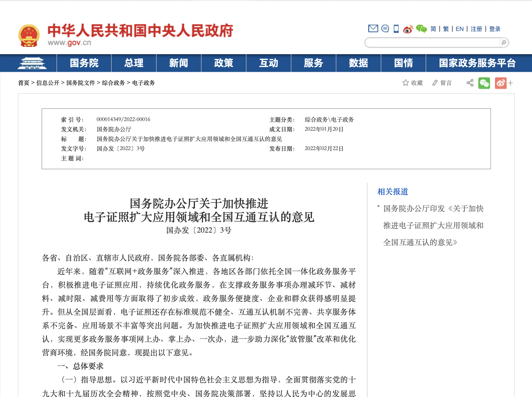Click the pencil 留言 comment icon
Image resolution: width=532 pixels, height=397 pixels.
[435, 83]
